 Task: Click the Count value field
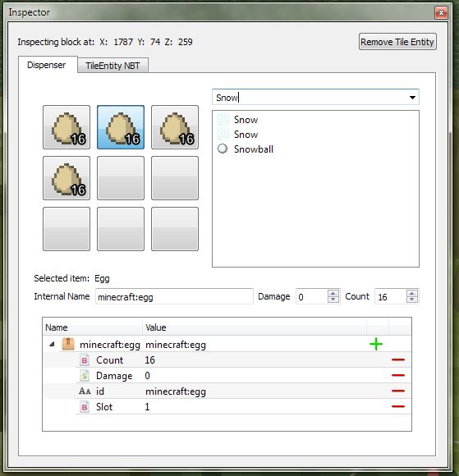(391, 296)
